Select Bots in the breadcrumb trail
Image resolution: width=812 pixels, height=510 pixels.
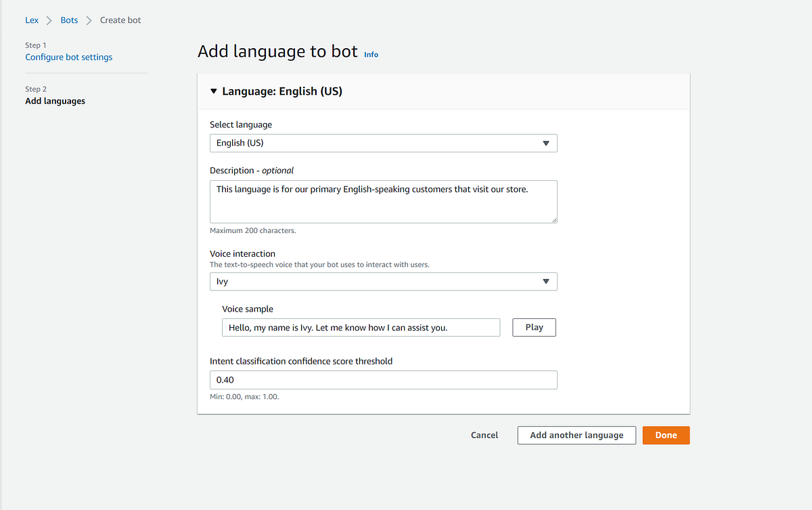point(69,20)
